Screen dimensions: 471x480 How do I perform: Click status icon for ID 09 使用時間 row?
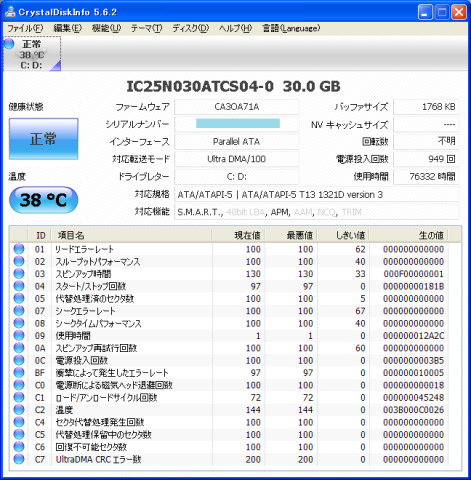point(19,335)
